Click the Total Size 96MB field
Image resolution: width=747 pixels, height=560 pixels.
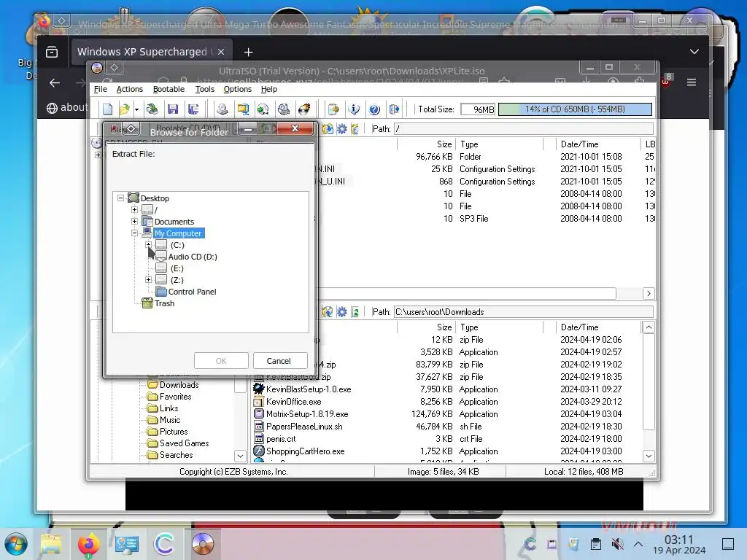pos(479,109)
